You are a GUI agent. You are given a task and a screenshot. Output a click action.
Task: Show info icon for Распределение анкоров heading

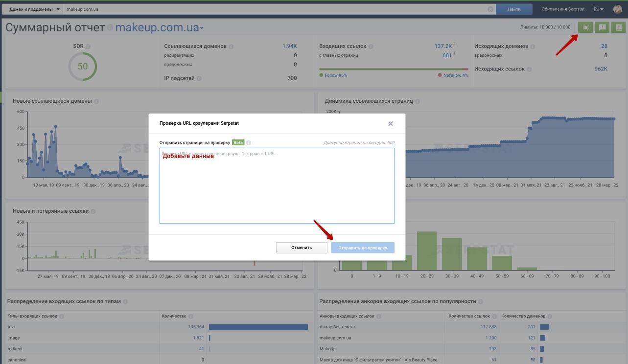coord(481,302)
